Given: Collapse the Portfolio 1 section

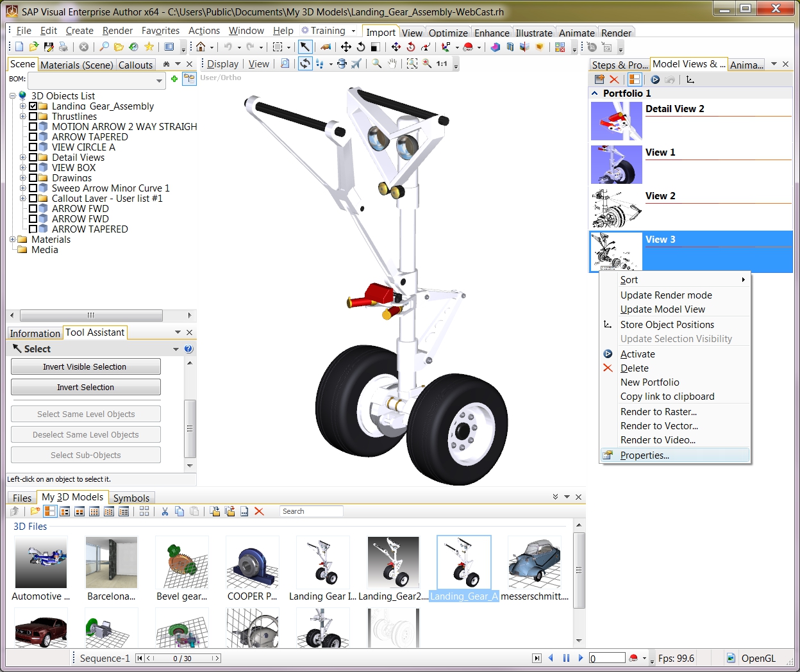Looking at the screenshot, I should (594, 94).
